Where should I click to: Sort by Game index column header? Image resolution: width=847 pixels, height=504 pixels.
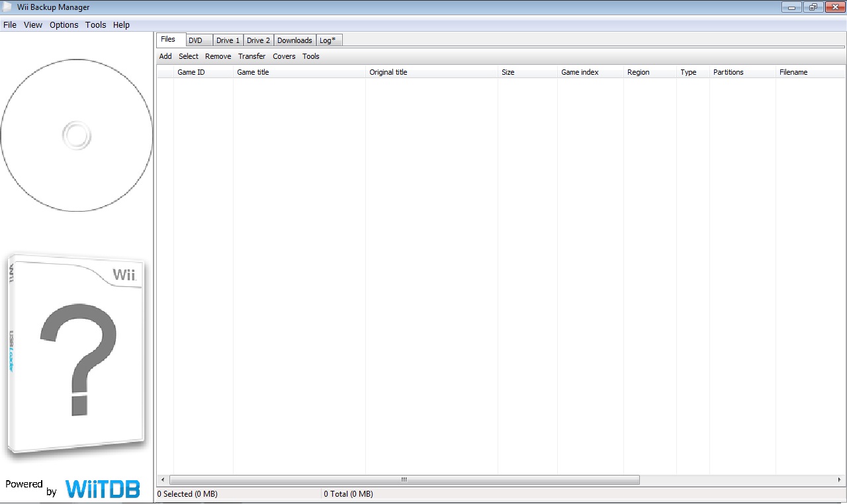[x=591, y=72]
